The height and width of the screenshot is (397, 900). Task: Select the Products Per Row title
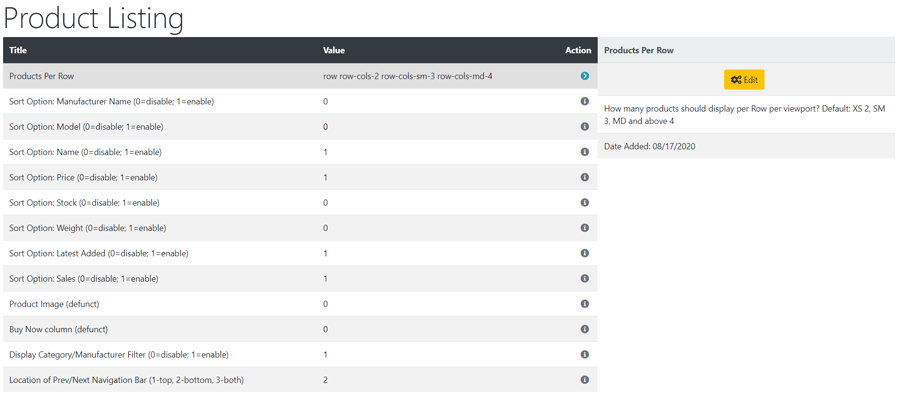pos(41,76)
